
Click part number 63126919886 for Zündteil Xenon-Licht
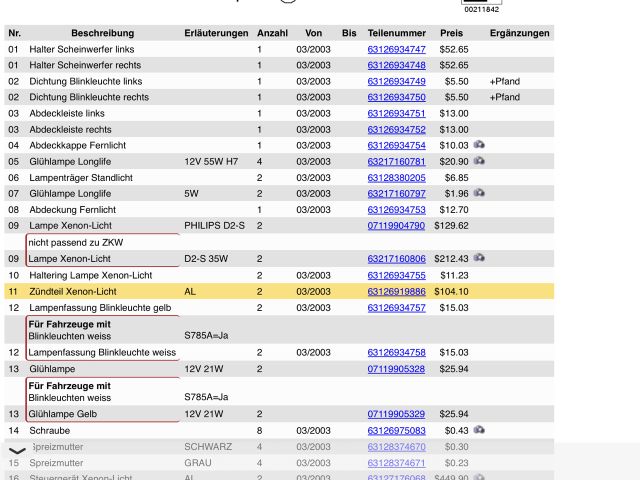click(x=396, y=291)
